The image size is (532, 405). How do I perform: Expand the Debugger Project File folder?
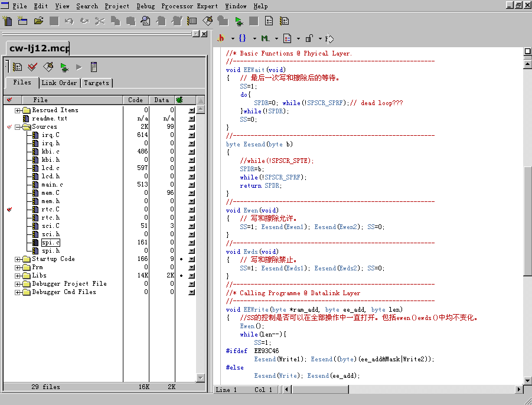pos(18,284)
